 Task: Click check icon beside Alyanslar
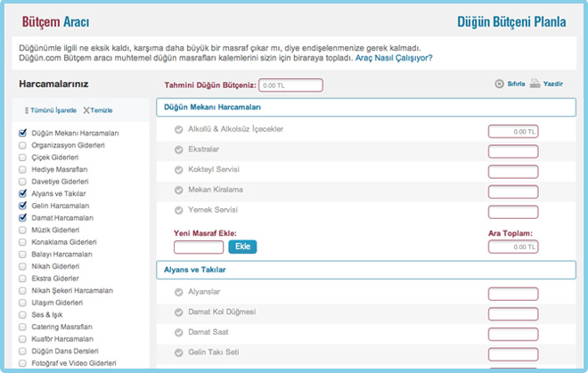(x=179, y=292)
